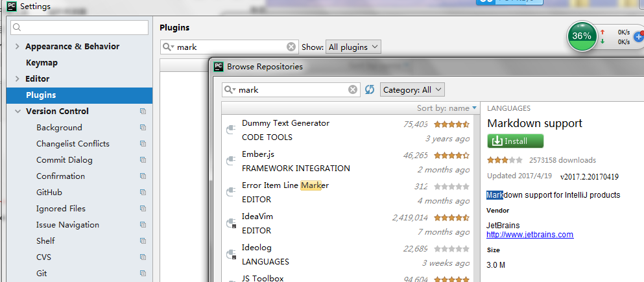The width and height of the screenshot is (644, 282).
Task: Click the project-level icon beside GitHub
Action: tap(143, 192)
